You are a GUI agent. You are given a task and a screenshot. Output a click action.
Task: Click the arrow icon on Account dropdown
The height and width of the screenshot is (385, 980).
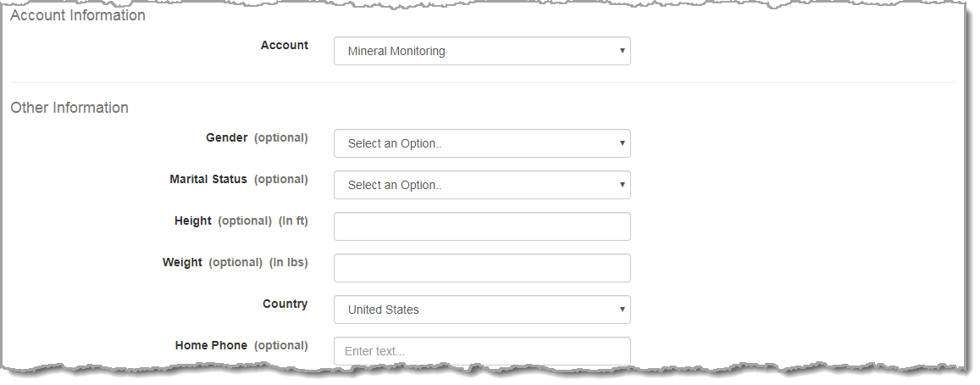click(623, 51)
